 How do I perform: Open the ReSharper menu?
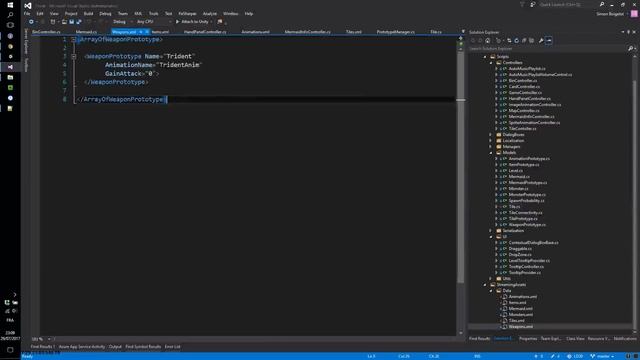tap(187, 13)
